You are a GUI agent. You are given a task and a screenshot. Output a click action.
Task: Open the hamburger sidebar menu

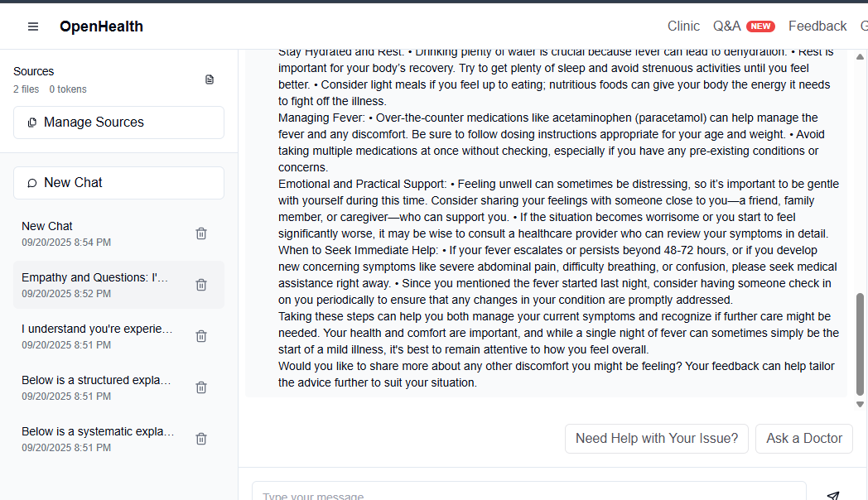click(x=33, y=26)
